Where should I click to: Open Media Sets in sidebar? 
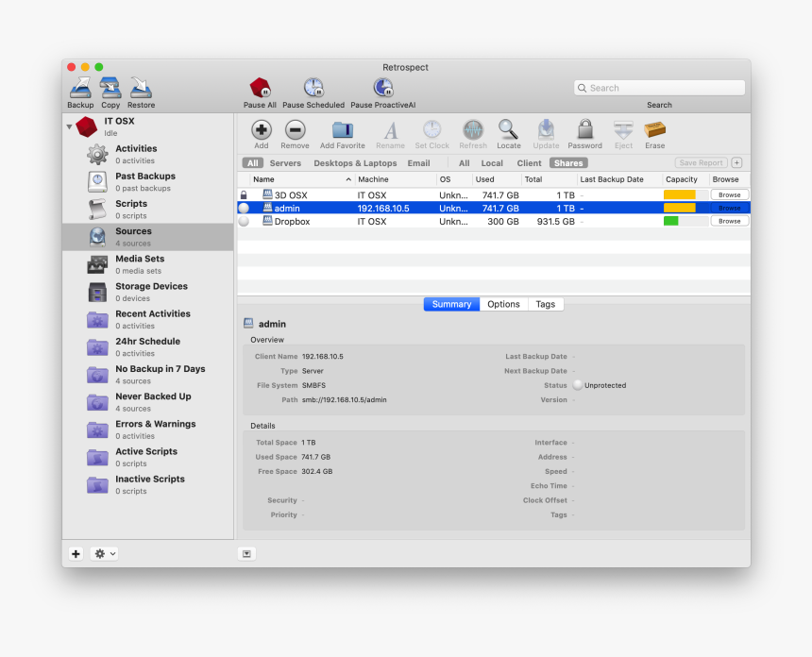click(x=148, y=264)
